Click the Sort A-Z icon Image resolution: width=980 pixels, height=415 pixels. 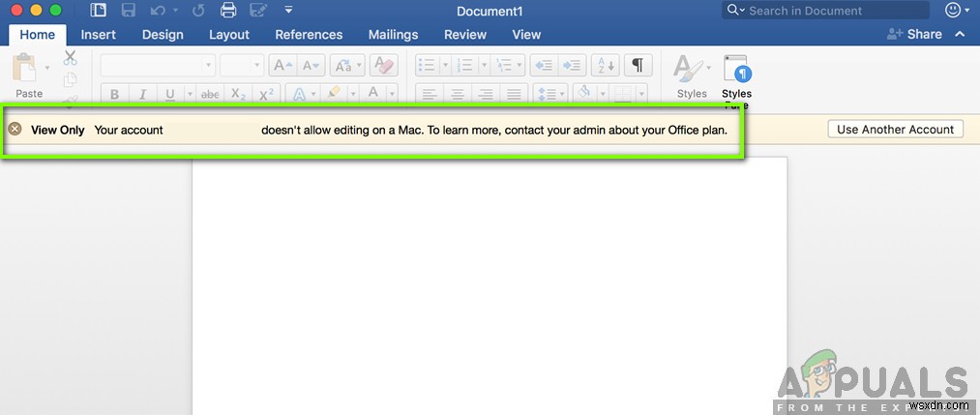click(605, 65)
